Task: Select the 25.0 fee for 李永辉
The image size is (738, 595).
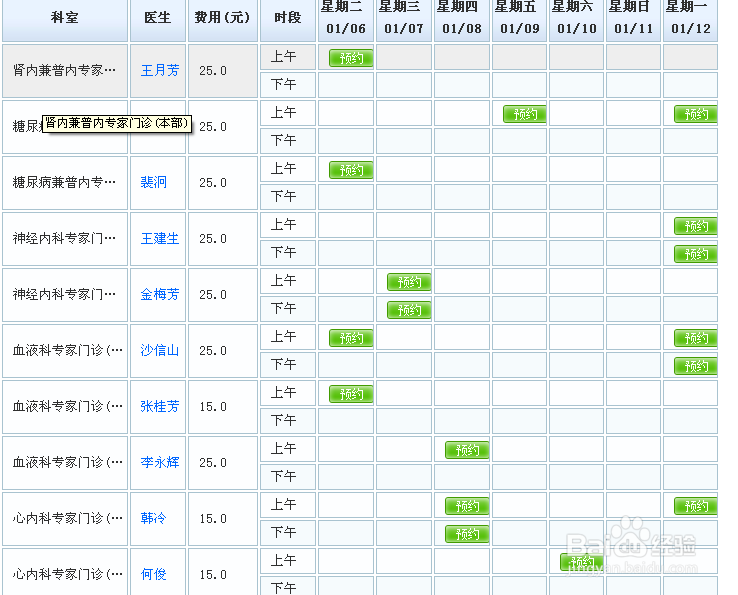Action: [x=213, y=463]
